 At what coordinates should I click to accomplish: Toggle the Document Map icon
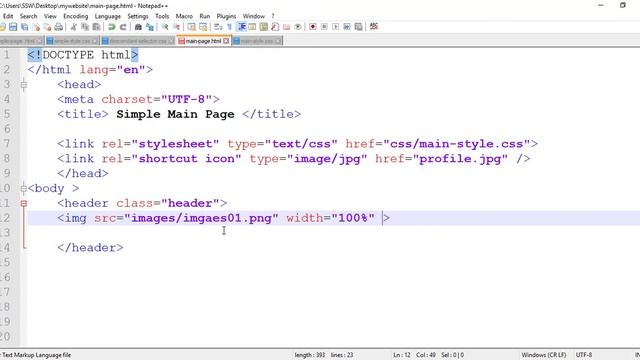pyautogui.click(x=264, y=27)
